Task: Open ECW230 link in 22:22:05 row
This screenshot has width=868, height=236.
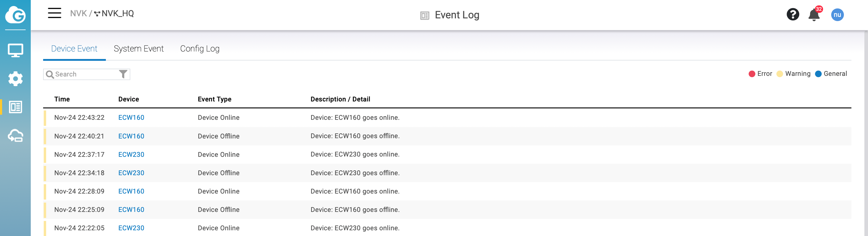Action: click(x=131, y=228)
